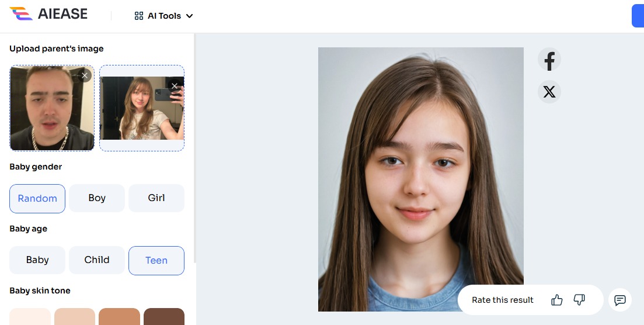This screenshot has height=325, width=644.
Task: Choose Random baby gender
Action: click(37, 198)
